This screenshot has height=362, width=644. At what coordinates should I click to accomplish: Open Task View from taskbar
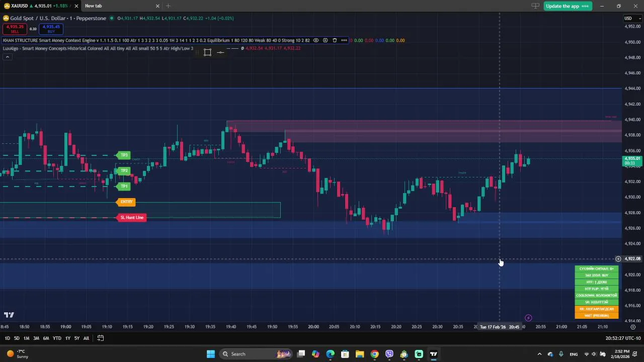(301, 354)
